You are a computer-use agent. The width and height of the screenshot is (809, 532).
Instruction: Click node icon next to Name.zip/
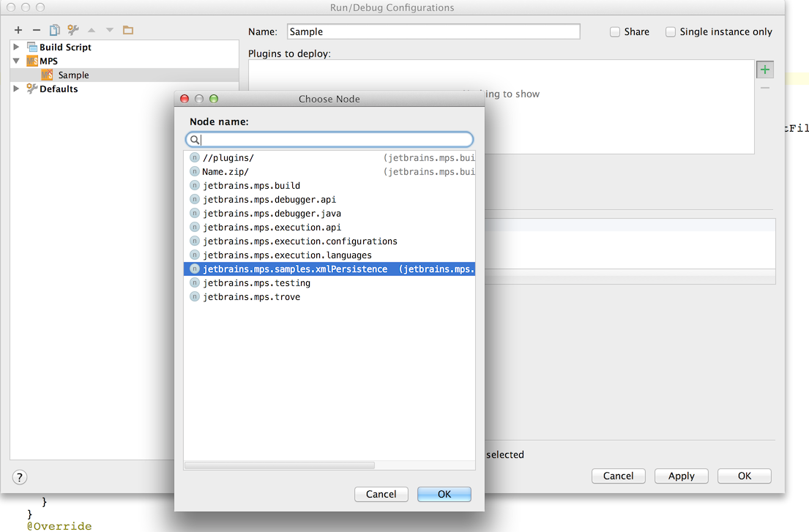click(195, 172)
